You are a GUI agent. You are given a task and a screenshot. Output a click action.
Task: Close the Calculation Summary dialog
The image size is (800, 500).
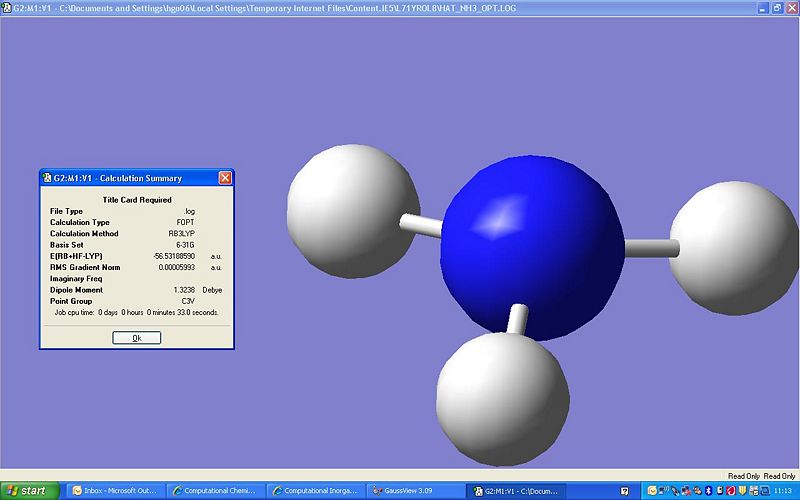click(x=224, y=178)
